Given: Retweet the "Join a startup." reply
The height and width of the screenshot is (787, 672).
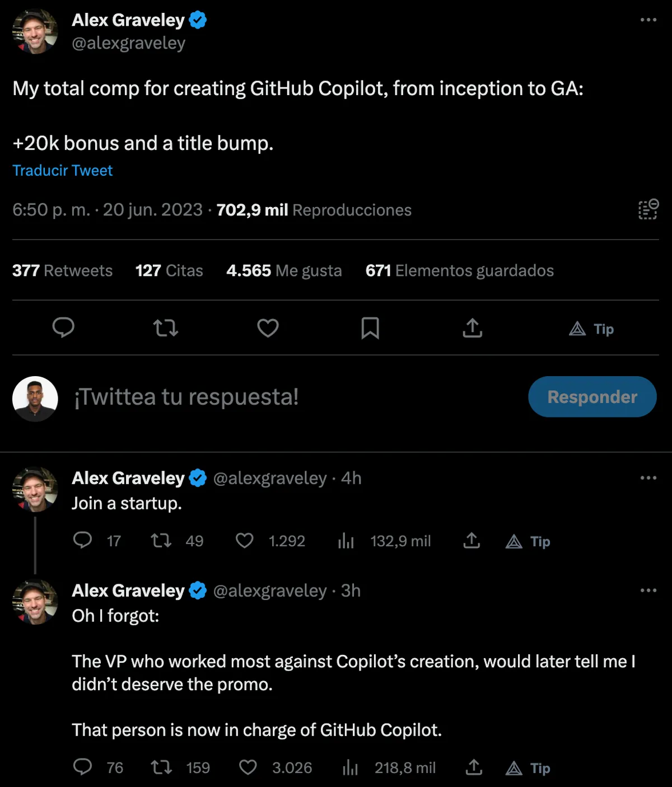Looking at the screenshot, I should [161, 541].
